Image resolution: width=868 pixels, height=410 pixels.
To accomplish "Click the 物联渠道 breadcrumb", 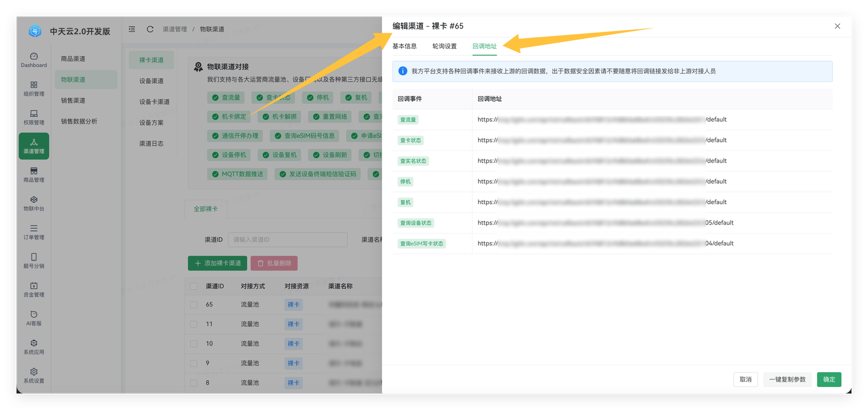I will point(212,29).
